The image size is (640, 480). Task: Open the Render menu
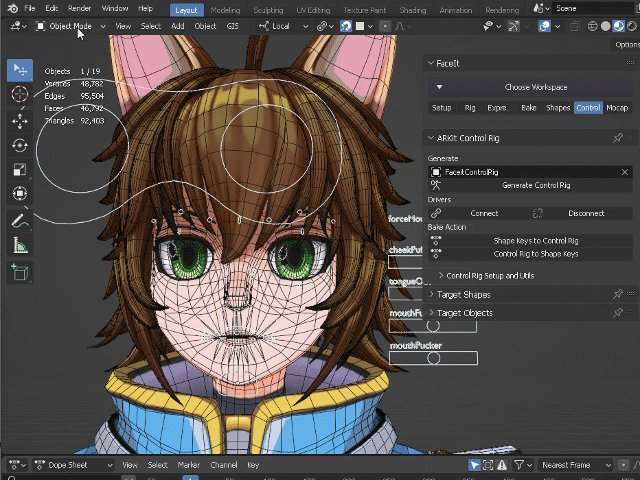[79, 8]
